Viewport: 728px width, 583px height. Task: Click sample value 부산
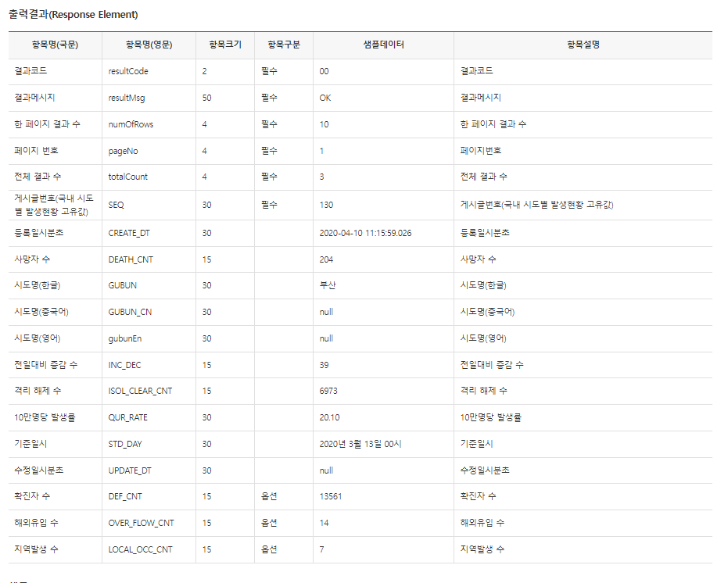pyautogui.click(x=328, y=285)
